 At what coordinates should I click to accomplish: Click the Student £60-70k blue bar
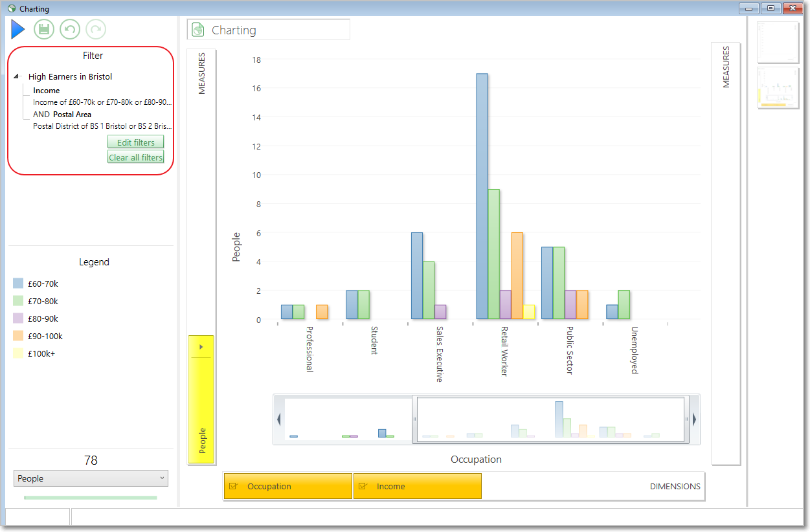coord(352,305)
